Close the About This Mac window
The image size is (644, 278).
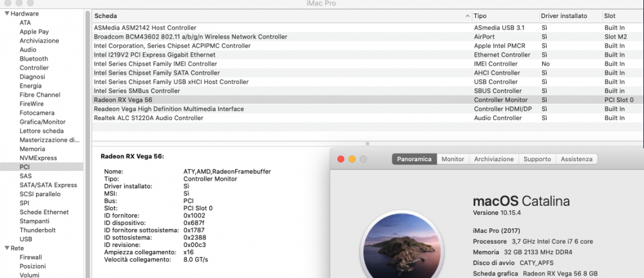(x=341, y=159)
